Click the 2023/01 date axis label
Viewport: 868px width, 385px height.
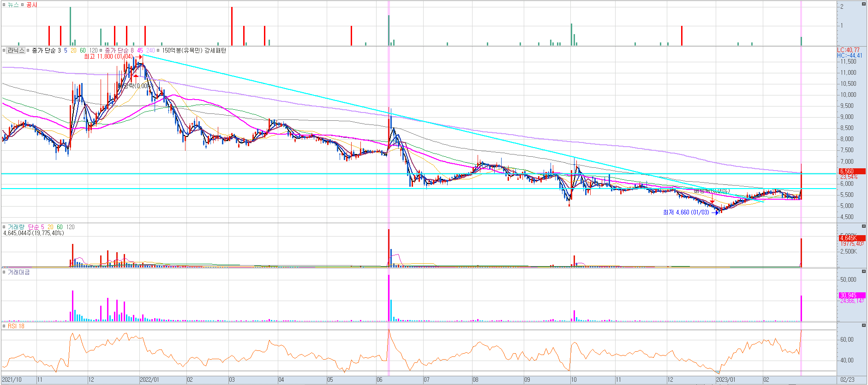[x=726, y=380]
